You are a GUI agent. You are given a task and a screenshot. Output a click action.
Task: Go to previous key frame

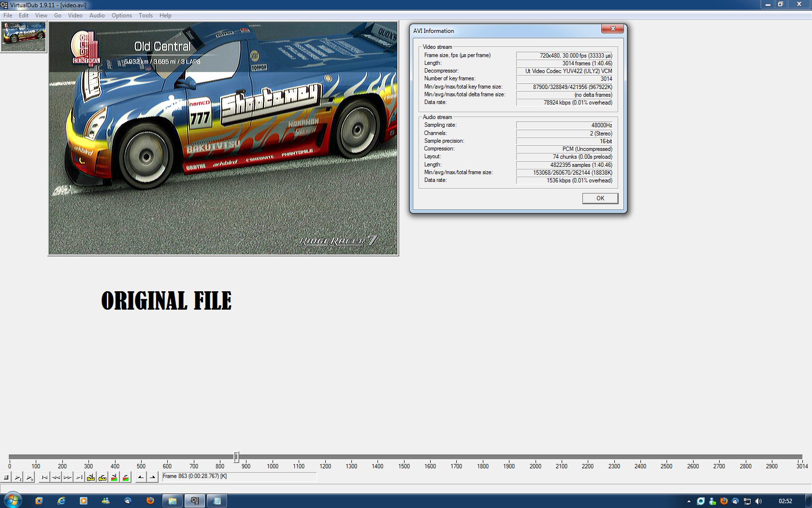pyautogui.click(x=91, y=478)
